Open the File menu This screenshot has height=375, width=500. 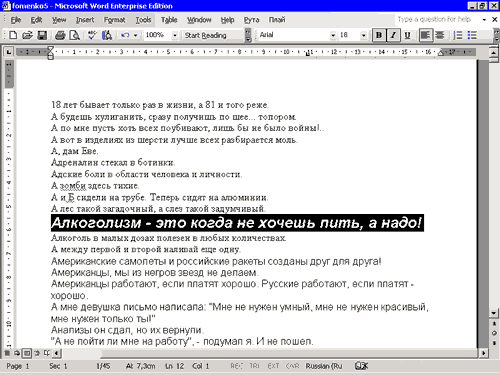(x=16, y=20)
